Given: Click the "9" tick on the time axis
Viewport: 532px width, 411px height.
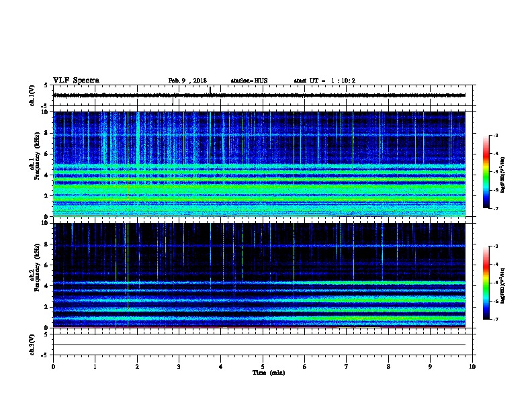Looking at the screenshot, I should click(x=430, y=367).
